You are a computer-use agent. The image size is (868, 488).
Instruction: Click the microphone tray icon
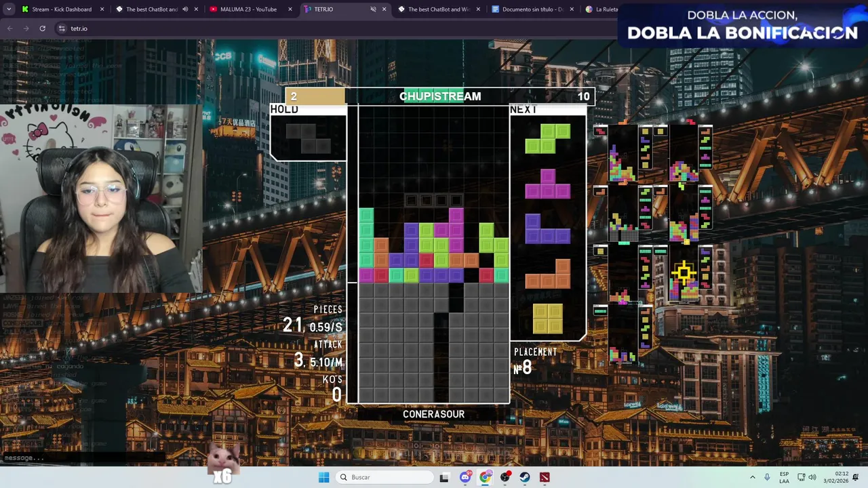pos(767,477)
